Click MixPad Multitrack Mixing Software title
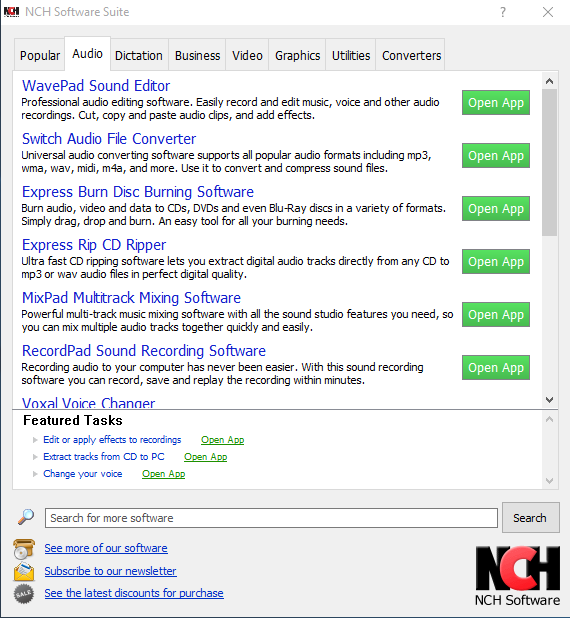This screenshot has height=618, width=570. [x=131, y=298]
